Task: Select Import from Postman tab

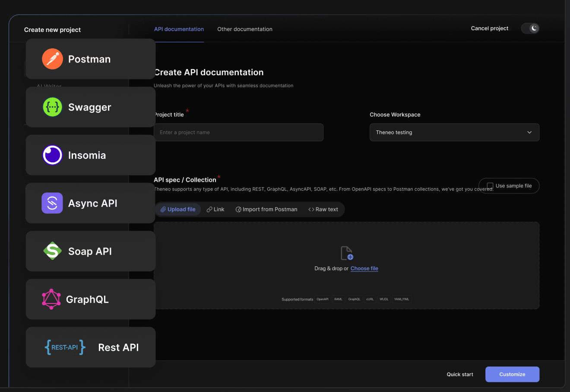Action: (266, 209)
